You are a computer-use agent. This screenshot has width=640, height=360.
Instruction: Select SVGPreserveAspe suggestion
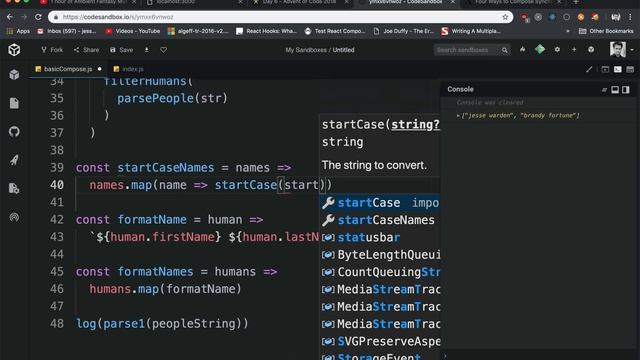380,341
